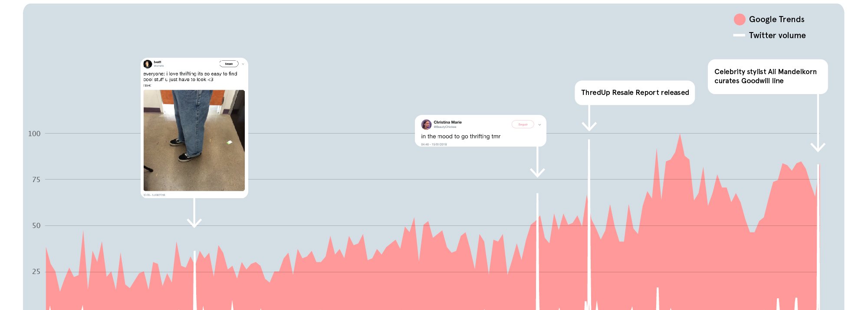Select the Celebrity stylist Ali Mandelkorn callout
This screenshot has width=868, height=310.
[x=767, y=76]
